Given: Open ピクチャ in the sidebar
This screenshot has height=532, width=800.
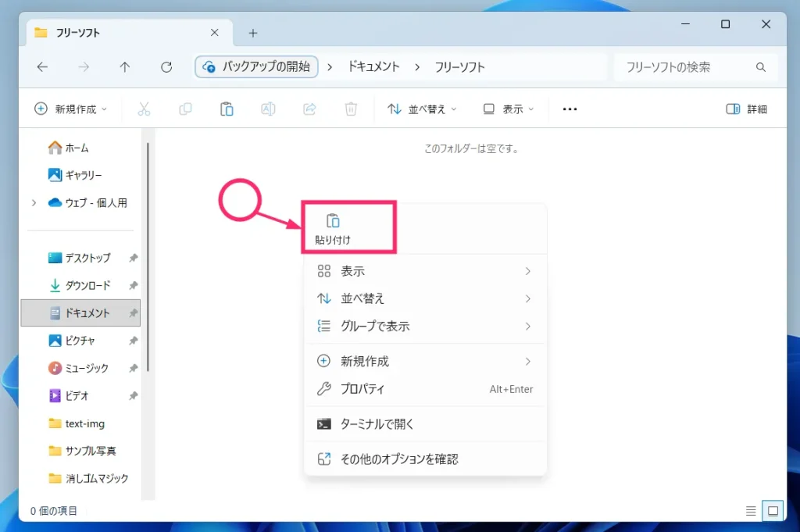Looking at the screenshot, I should [x=71, y=341].
